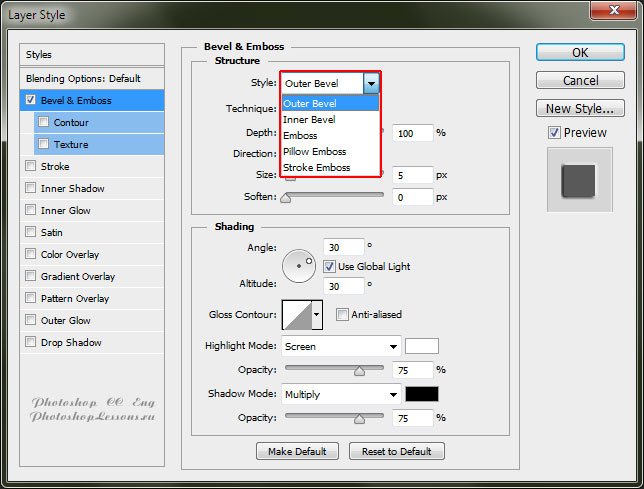Click the Size value input field

(413, 175)
